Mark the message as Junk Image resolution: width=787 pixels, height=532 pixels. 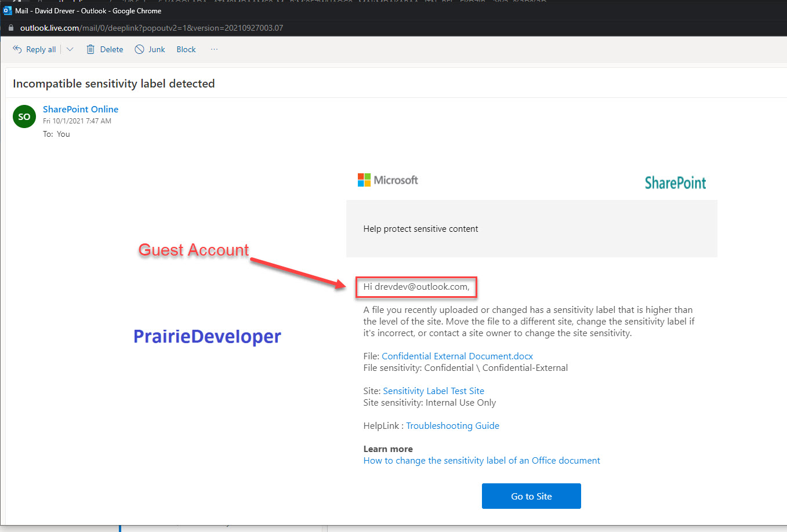(x=150, y=49)
